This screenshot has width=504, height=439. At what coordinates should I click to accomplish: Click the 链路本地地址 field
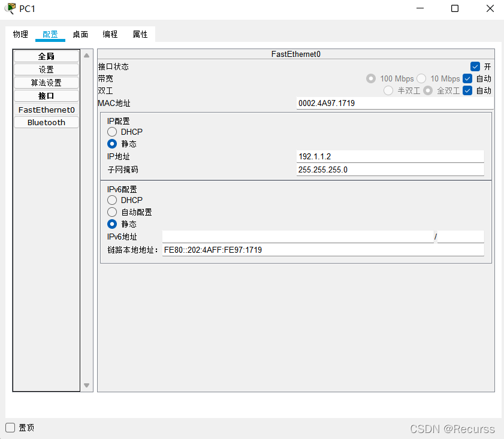pos(323,250)
